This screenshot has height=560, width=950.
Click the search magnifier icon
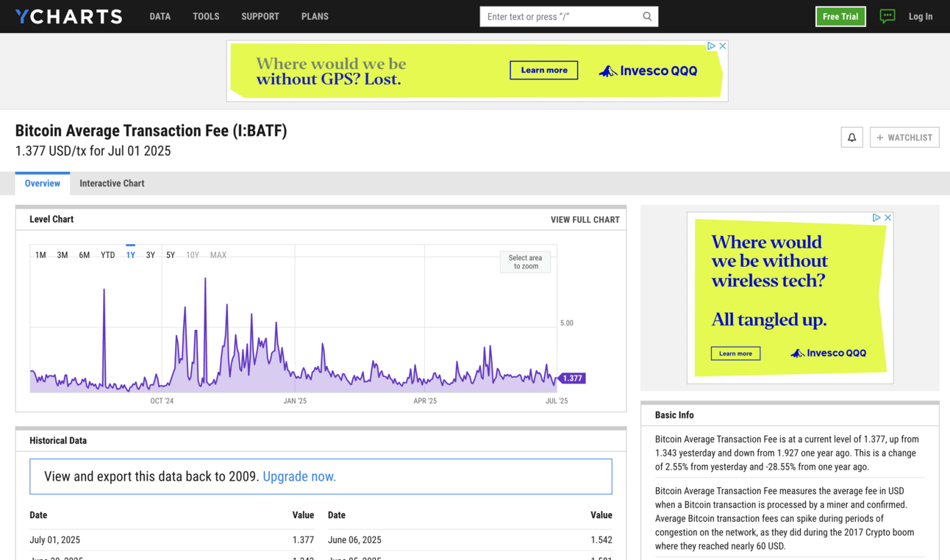(647, 16)
